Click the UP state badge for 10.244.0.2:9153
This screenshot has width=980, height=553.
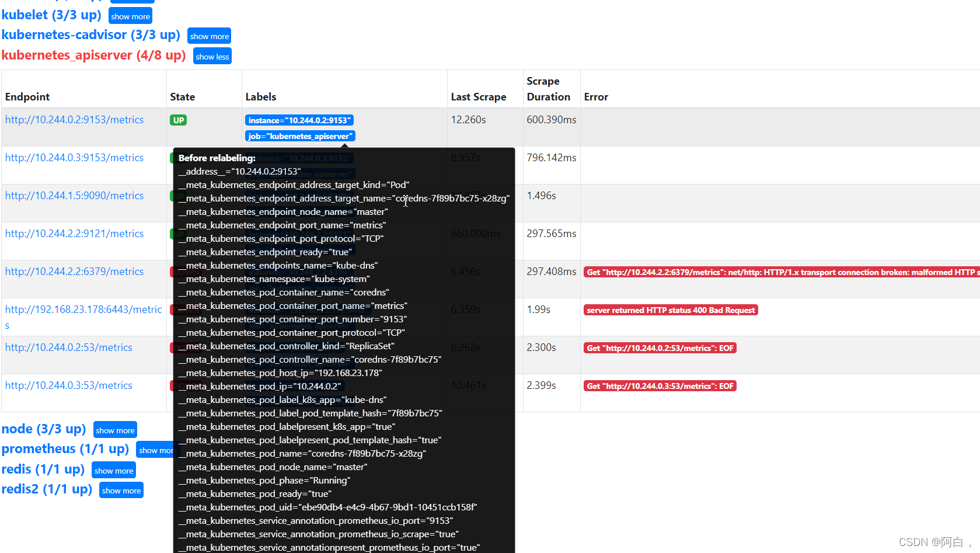pyautogui.click(x=178, y=120)
